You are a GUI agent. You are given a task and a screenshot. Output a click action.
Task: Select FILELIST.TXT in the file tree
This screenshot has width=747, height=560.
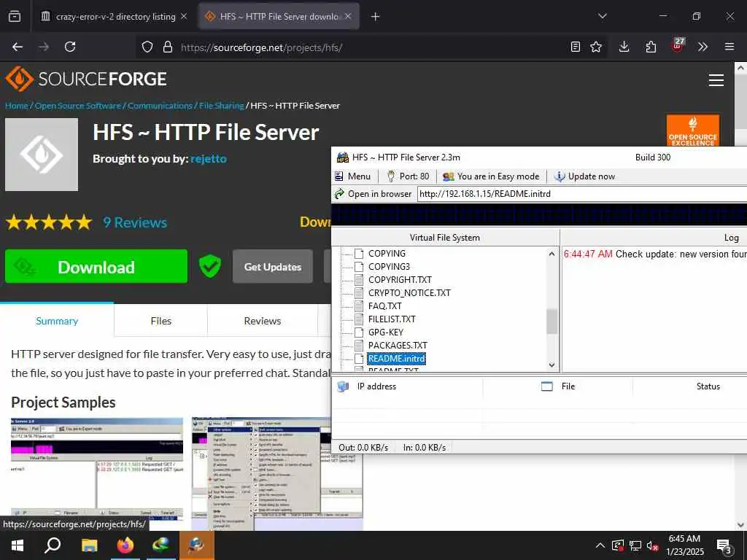click(392, 319)
